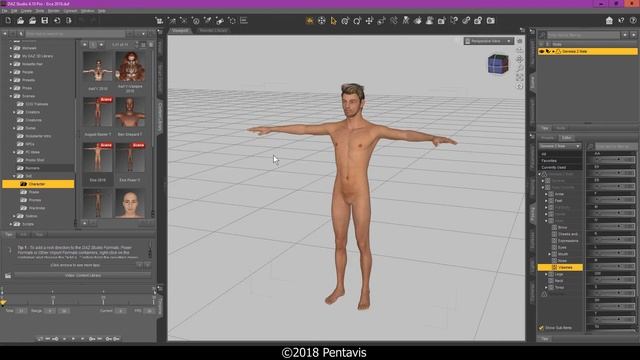Viewport: 640px width, 360px height.
Task: Click the search icon in Scene pane
Action: [542, 35]
